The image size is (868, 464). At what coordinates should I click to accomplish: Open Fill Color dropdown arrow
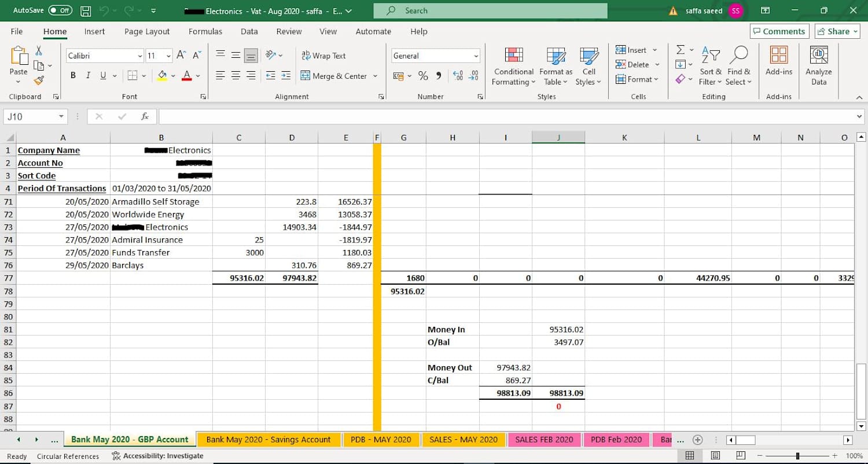click(173, 76)
